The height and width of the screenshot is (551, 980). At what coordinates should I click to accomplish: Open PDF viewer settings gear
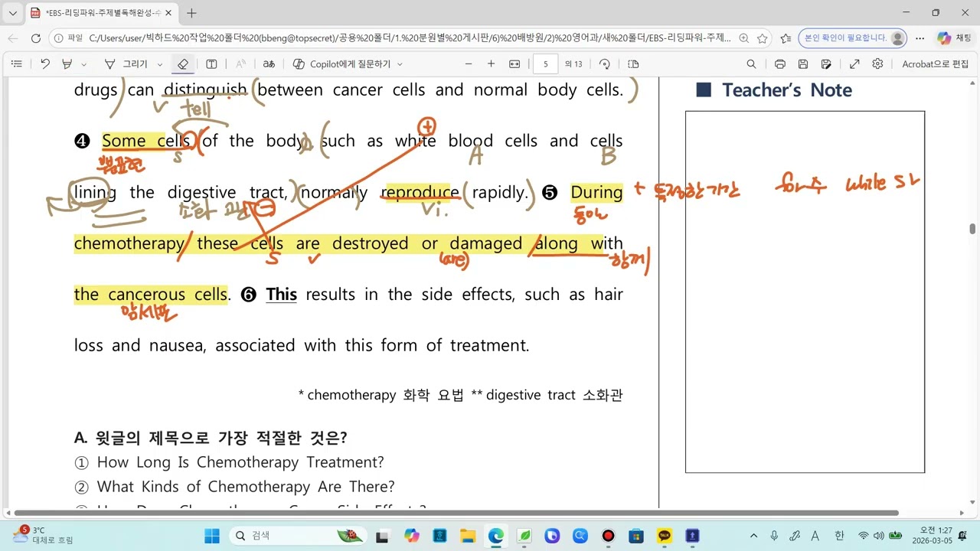coord(877,64)
